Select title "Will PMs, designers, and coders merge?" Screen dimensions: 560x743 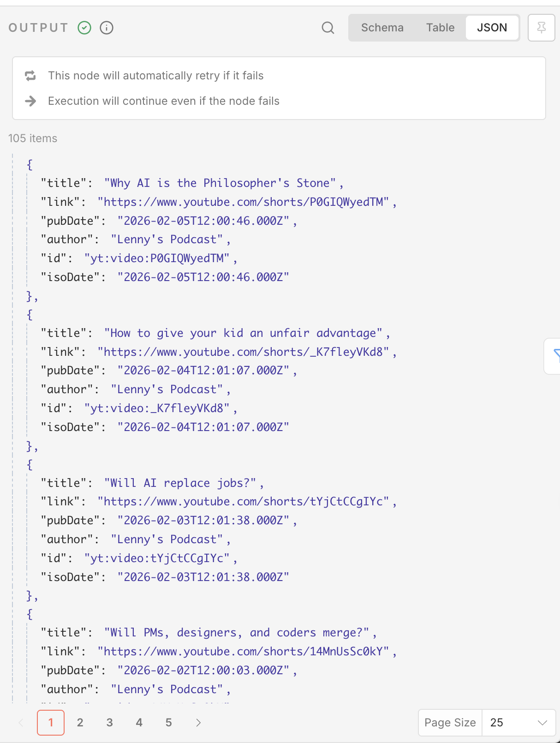[237, 633]
